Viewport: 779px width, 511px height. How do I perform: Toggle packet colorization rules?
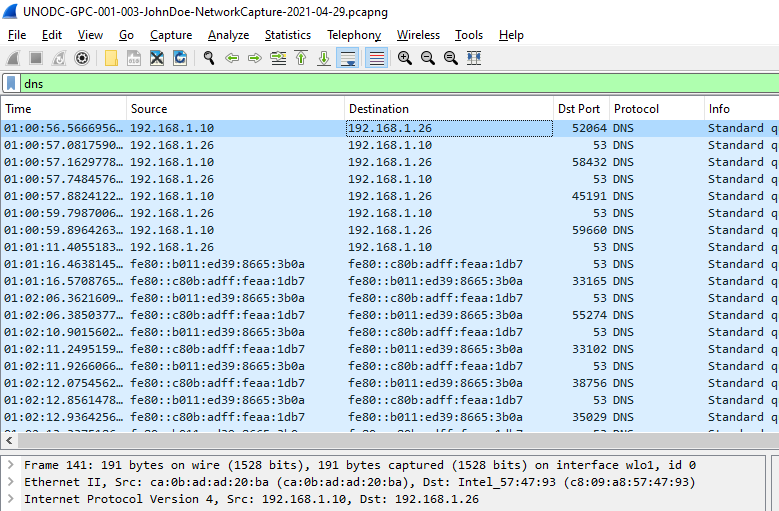click(376, 58)
